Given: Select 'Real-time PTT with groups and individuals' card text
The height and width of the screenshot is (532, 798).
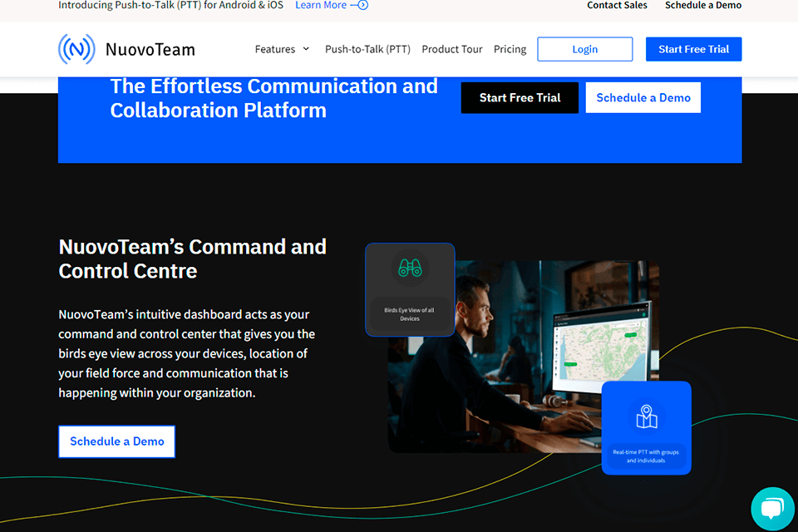Looking at the screenshot, I should [x=645, y=456].
